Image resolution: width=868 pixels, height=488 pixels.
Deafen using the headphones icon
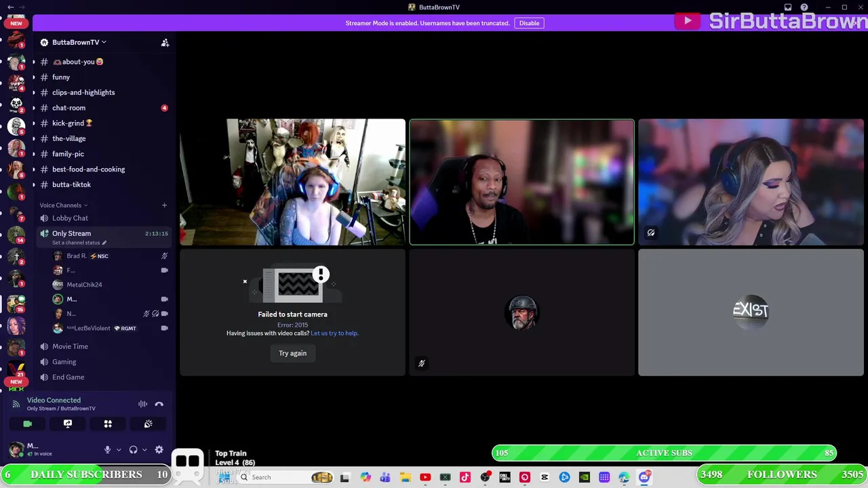[x=134, y=449]
